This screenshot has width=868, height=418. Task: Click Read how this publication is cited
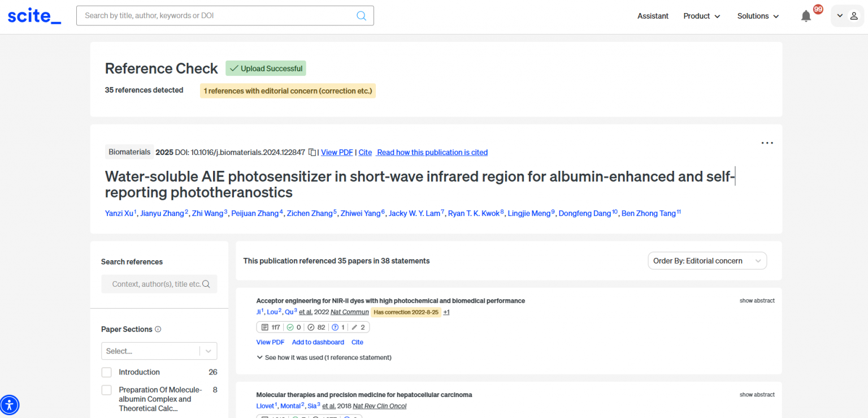click(432, 152)
